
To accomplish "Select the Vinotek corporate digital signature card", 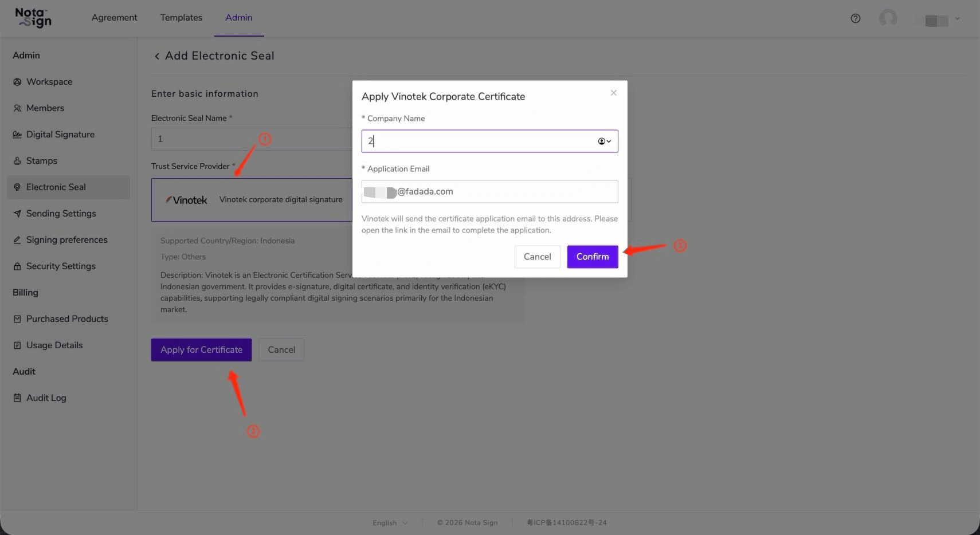I will (x=252, y=200).
